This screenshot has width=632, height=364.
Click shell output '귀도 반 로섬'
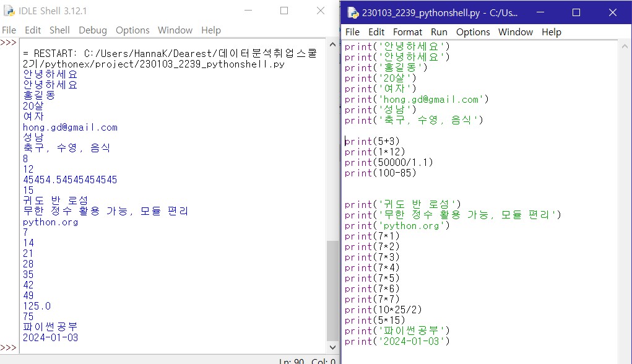pyautogui.click(x=55, y=201)
